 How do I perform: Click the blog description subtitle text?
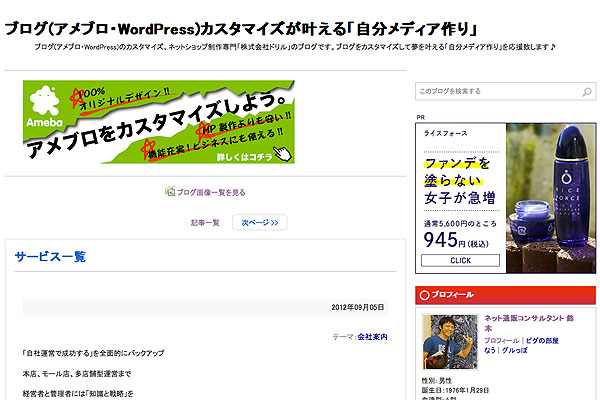(x=295, y=47)
